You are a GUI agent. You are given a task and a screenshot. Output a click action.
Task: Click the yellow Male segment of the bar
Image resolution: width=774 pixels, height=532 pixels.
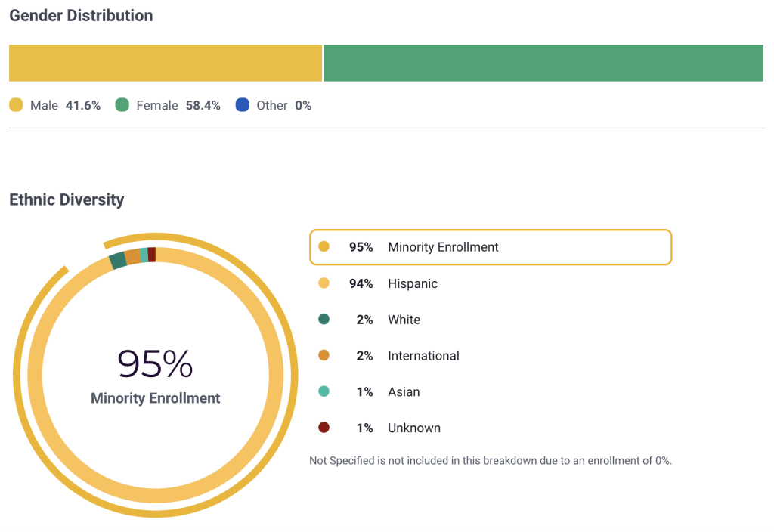click(165, 63)
